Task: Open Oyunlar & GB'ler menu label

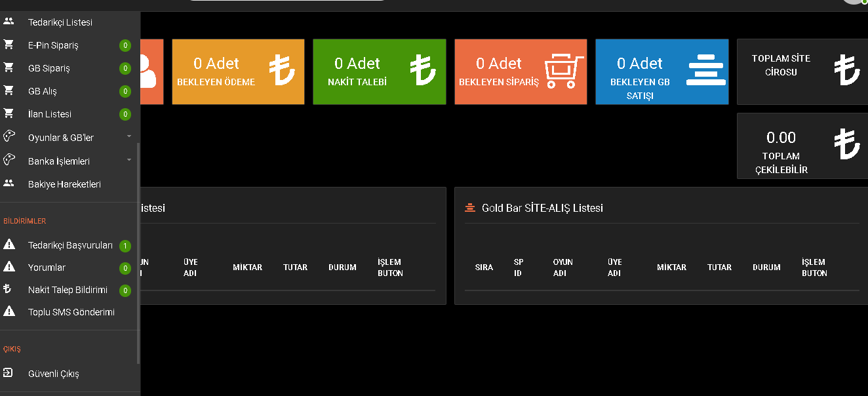Action: 61,138
